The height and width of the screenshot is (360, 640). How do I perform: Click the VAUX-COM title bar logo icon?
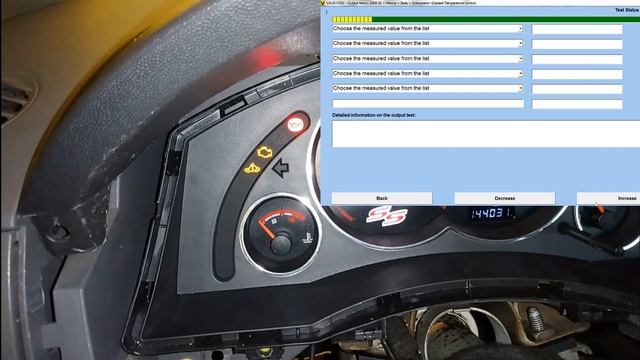pos(322,2)
